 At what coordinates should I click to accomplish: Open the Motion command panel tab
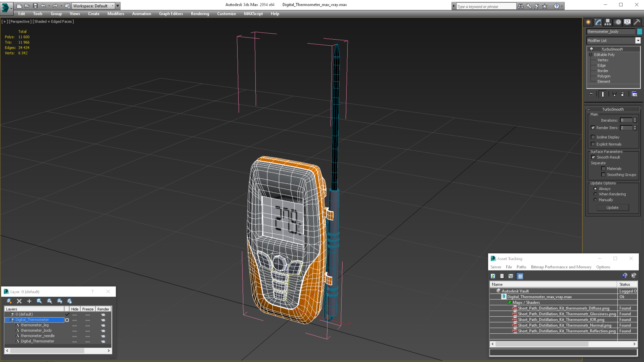click(618, 22)
